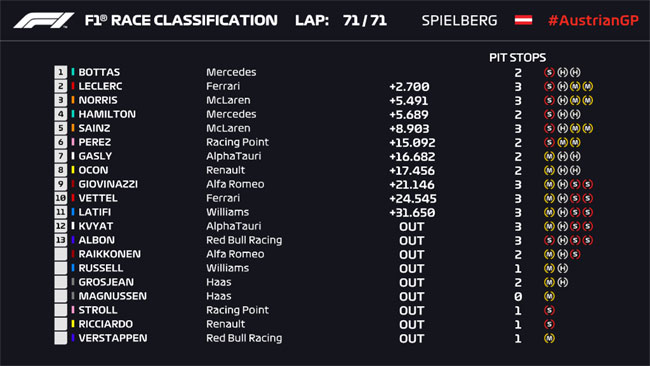Click the SPIELBERG location label
Image resolution: width=650 pixels, height=366 pixels.
pos(459,20)
